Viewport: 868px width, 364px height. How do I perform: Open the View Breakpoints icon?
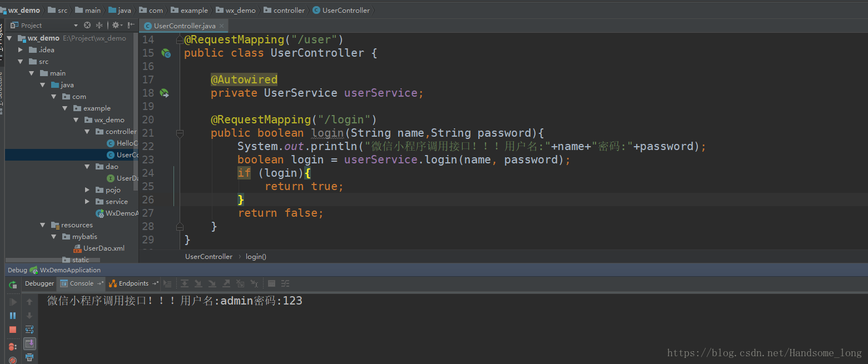(13, 347)
